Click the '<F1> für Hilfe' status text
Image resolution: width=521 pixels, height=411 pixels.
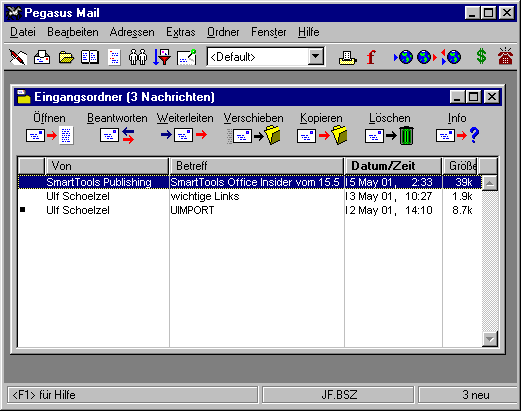coord(44,395)
